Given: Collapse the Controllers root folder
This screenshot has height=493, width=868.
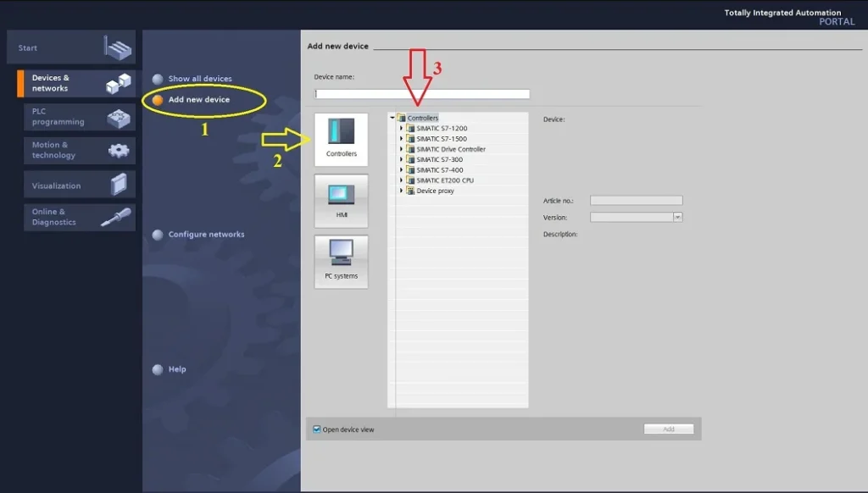Looking at the screenshot, I should click(x=392, y=118).
